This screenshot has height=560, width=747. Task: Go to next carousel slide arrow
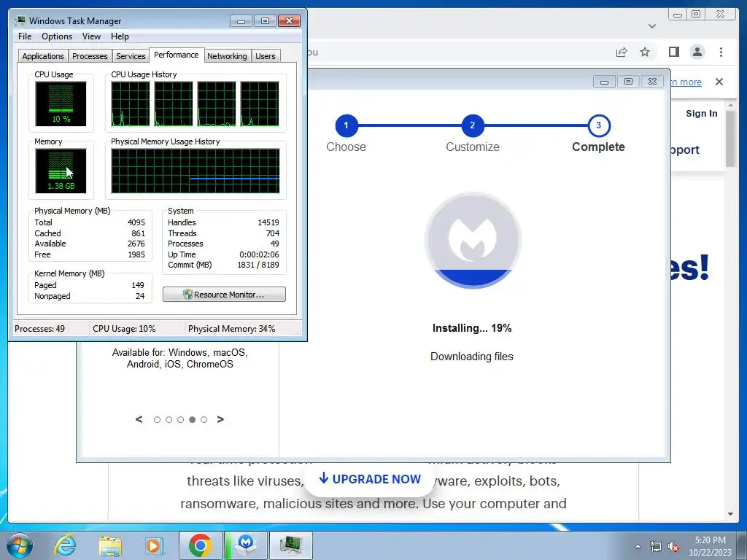(x=220, y=419)
